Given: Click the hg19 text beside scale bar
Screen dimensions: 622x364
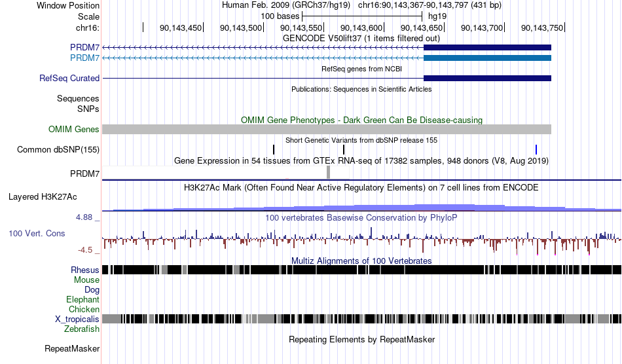Looking at the screenshot, I should pos(437,16).
